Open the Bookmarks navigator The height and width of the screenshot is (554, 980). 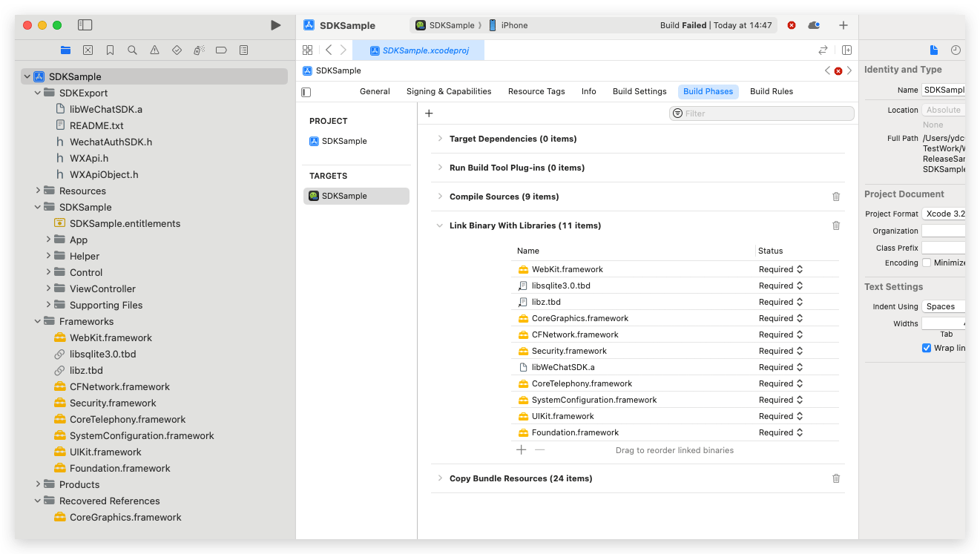coord(110,50)
